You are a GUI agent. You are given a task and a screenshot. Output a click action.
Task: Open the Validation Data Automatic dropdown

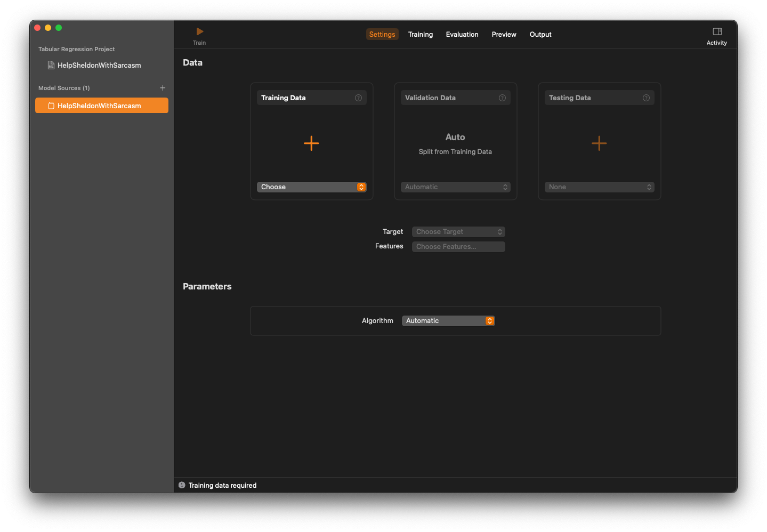(x=455, y=187)
